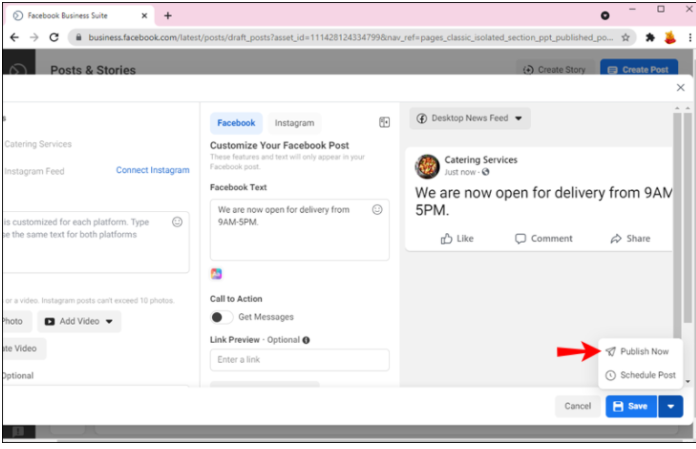This screenshot has height=449, width=696.
Task: Go forward with the browser forward arrow
Action: 34,37
